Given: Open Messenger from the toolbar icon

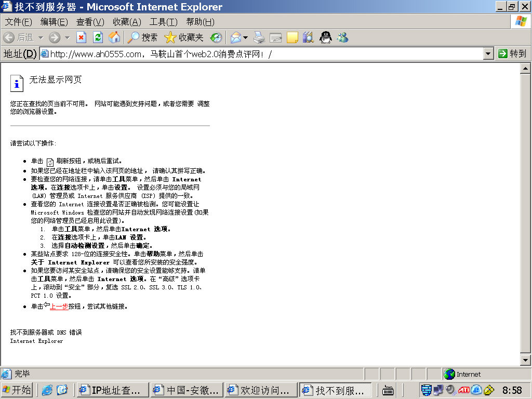Looking at the screenshot, I should coord(343,37).
